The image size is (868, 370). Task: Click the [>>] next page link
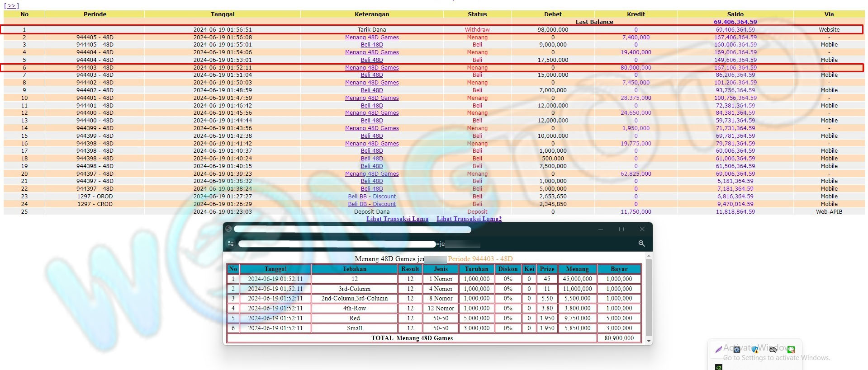point(11,6)
